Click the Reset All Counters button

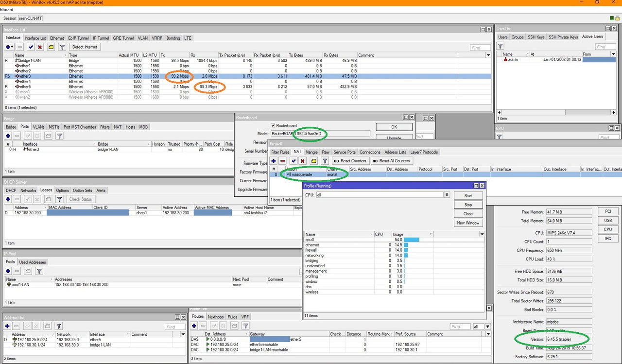(392, 161)
